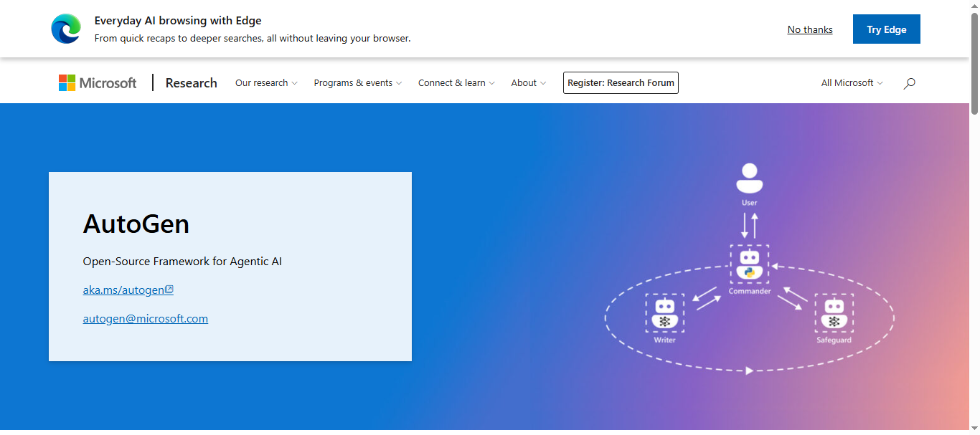The width and height of the screenshot is (980, 435).
Task: Click the Microsoft logo in header
Action: tap(98, 83)
